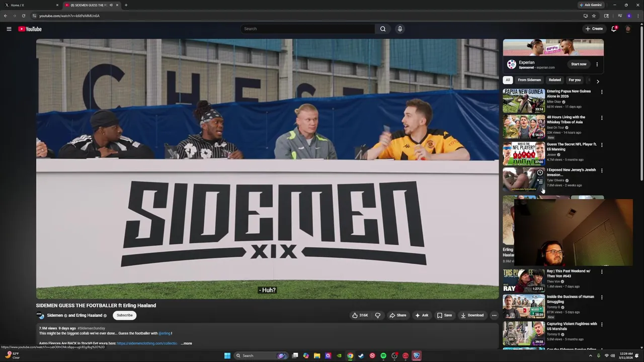The width and height of the screenshot is (644, 362).
Task: Open the sidemenclothing.com link
Action: click(148, 343)
